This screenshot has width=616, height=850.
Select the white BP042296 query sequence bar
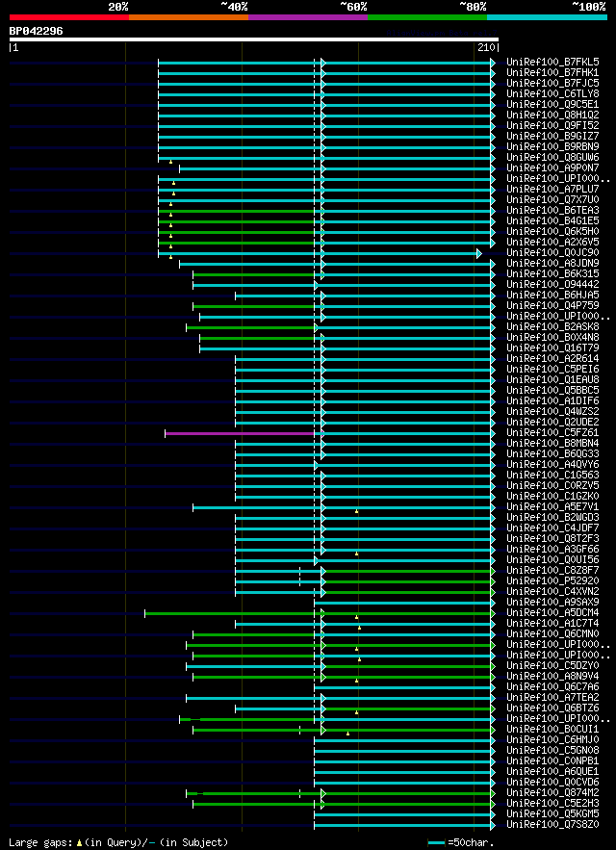point(254,39)
